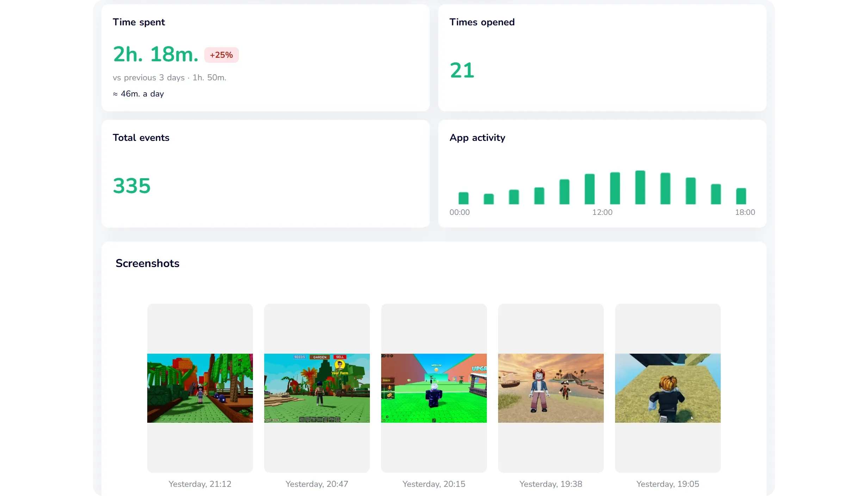Open the screenshot from Yesterday, 21:12

click(200, 388)
